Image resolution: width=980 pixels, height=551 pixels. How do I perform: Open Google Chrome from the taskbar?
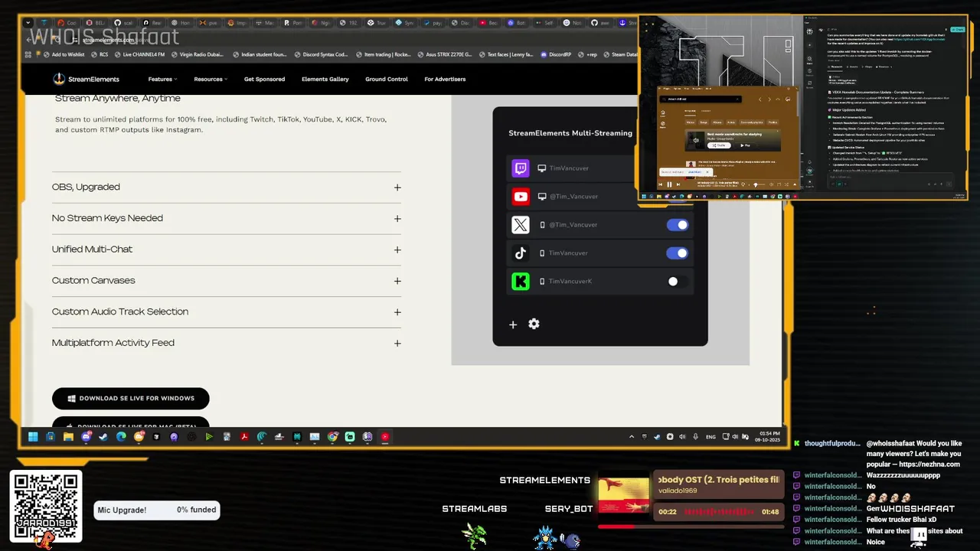coord(332,437)
